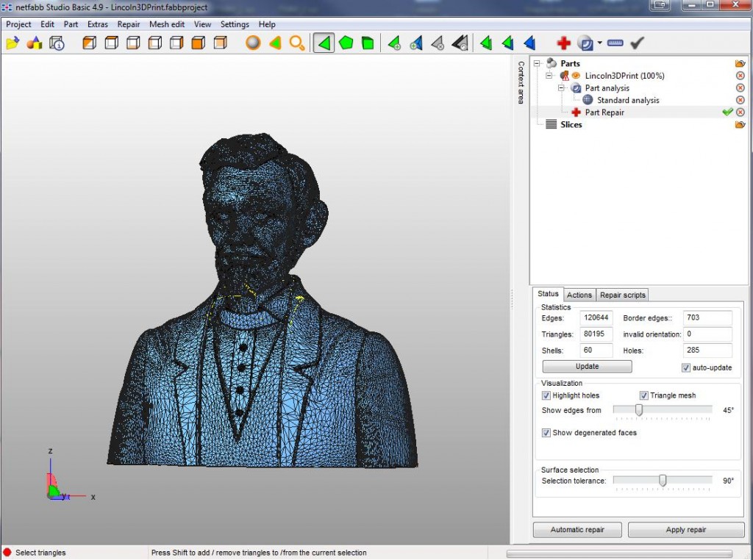Toggle the auto-update checkbox

click(x=686, y=367)
